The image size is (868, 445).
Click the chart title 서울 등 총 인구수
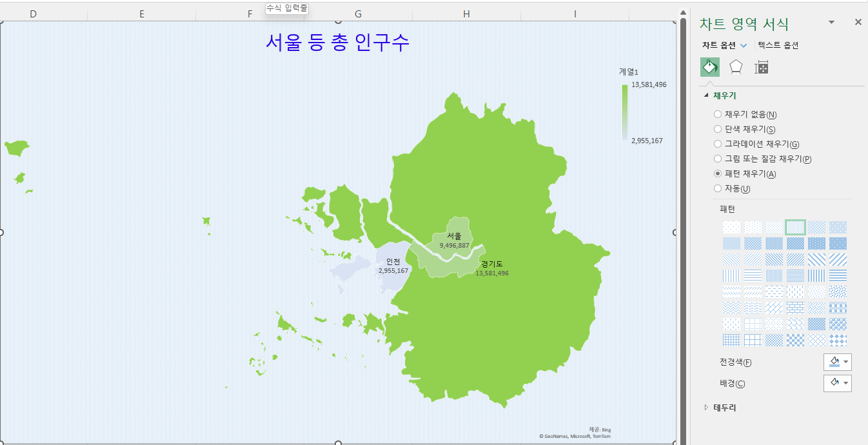point(337,42)
